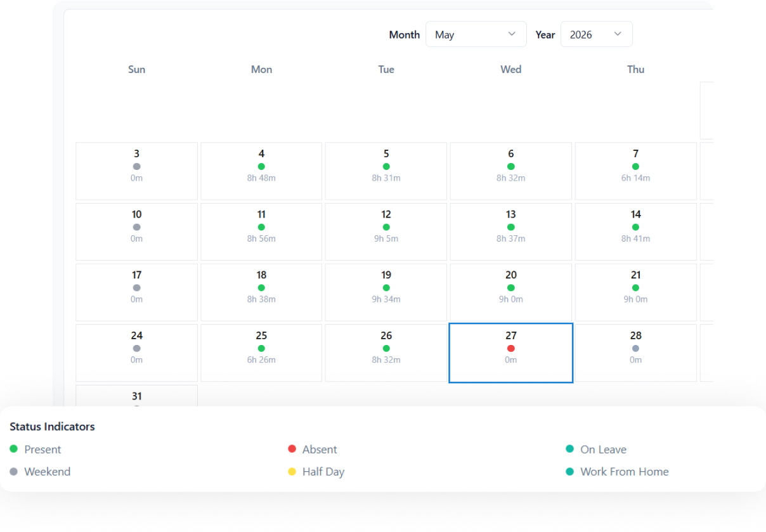This screenshot has width=766, height=532.
Task: Click the Absent legend entry
Action: pos(313,449)
